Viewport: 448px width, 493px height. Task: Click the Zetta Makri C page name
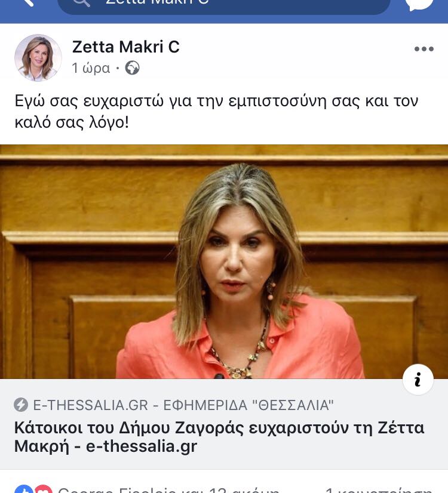pyautogui.click(x=126, y=47)
